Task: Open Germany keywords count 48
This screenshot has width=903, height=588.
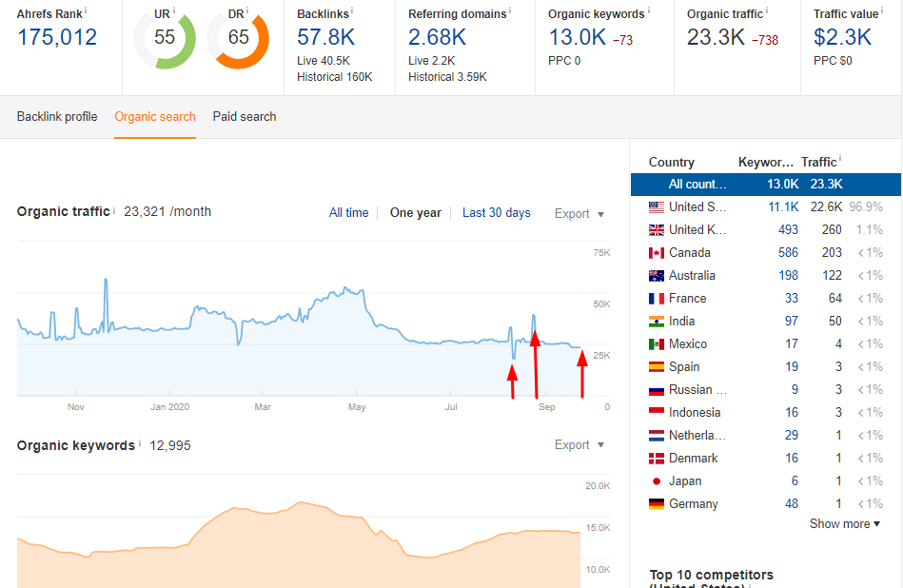Action: (792, 504)
